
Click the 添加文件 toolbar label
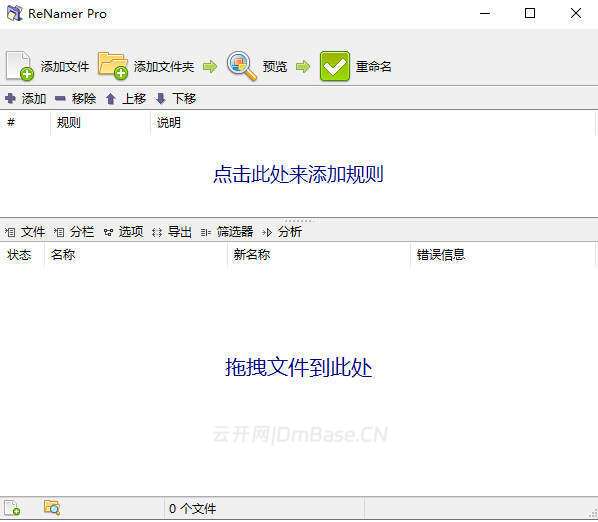pos(65,67)
